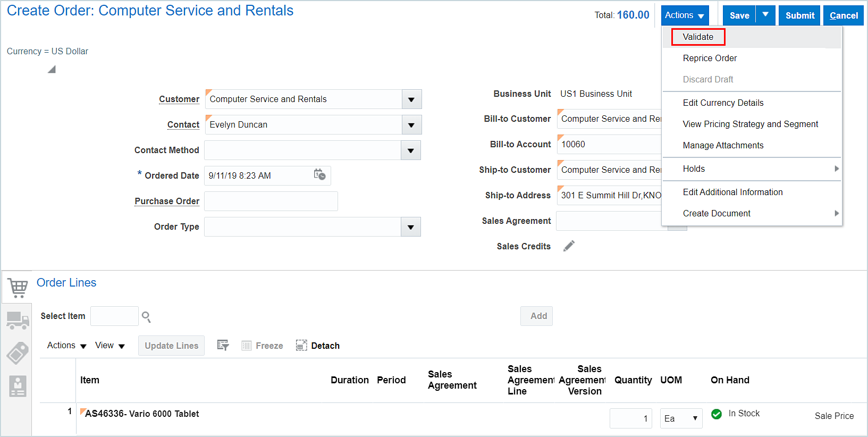Viewport: 868px width, 437px height.
Task: Click the Submit button
Action: [799, 15]
